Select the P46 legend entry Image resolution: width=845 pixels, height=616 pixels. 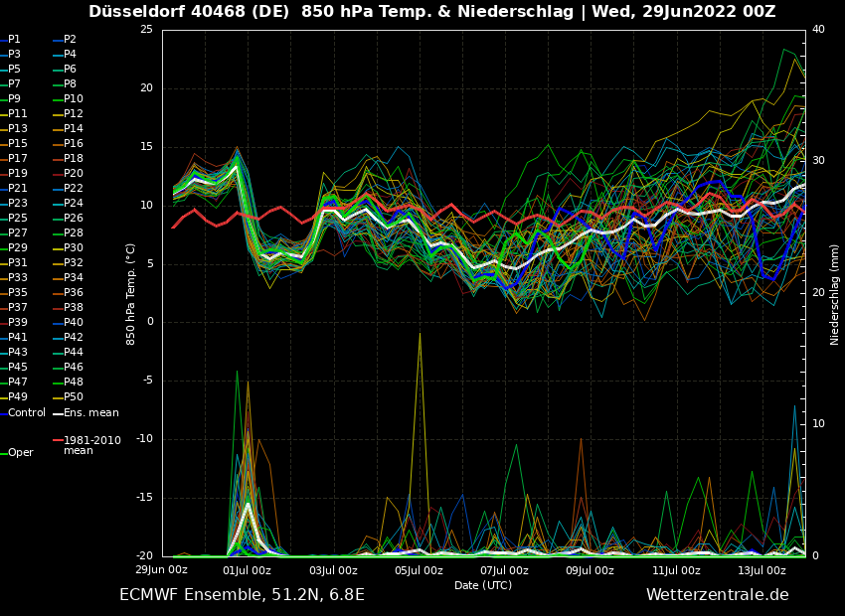[73, 367]
